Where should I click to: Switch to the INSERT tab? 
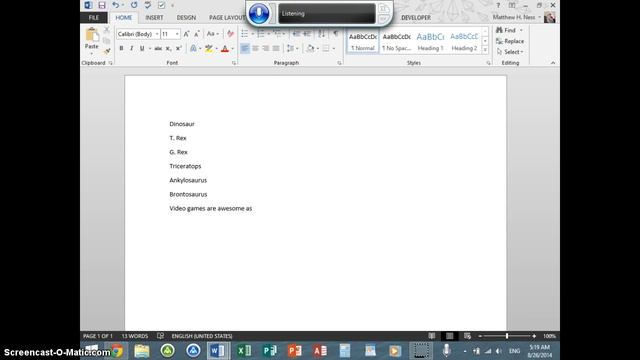[154, 18]
